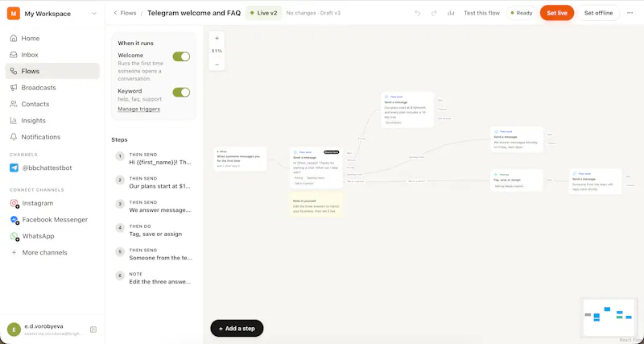Click the Live v2 status badge

coord(264,13)
